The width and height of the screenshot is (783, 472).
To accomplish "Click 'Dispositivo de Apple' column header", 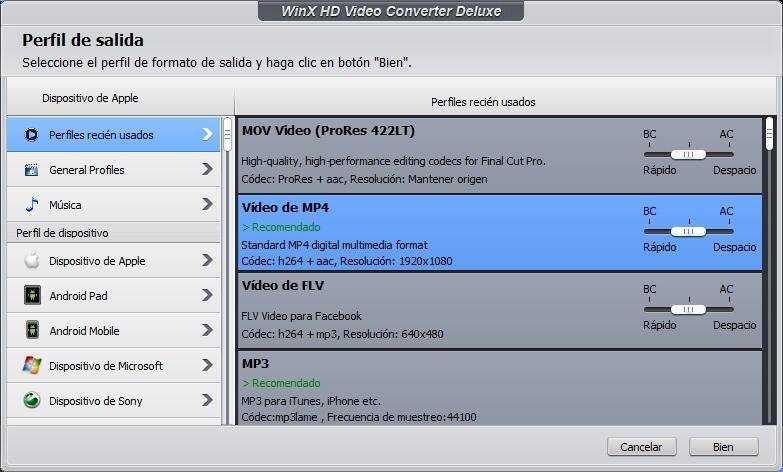I will pos(90,98).
